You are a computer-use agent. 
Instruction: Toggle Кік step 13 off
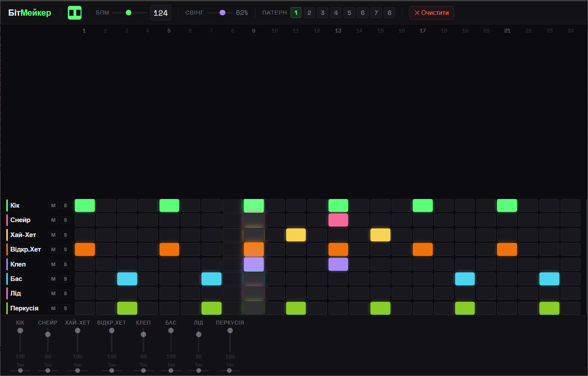point(338,205)
